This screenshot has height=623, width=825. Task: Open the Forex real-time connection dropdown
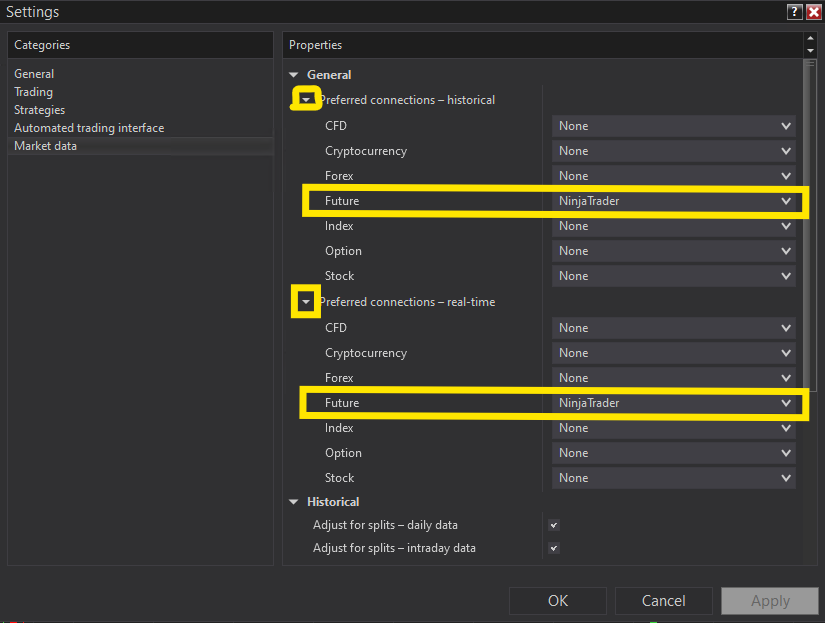[x=673, y=377]
